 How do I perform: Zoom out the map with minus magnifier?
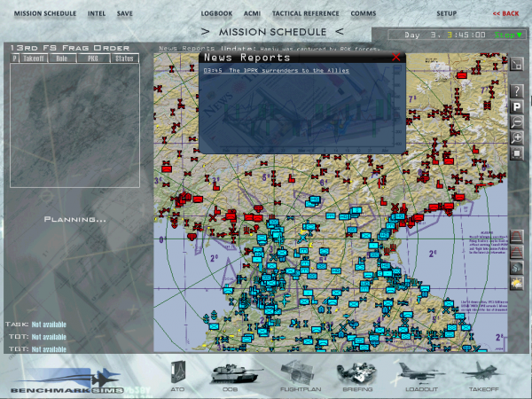point(517,122)
